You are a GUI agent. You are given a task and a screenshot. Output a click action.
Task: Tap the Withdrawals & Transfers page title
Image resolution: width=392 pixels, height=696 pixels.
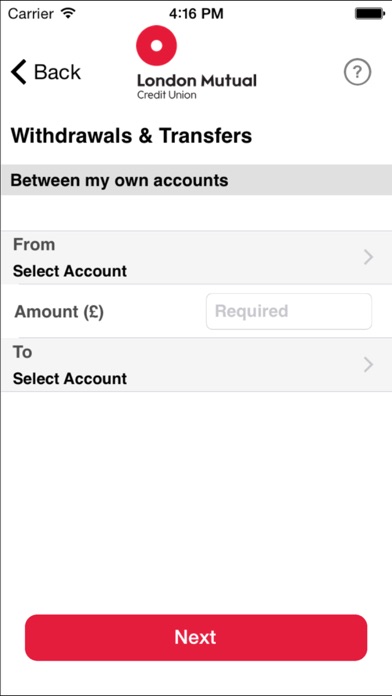click(x=131, y=136)
